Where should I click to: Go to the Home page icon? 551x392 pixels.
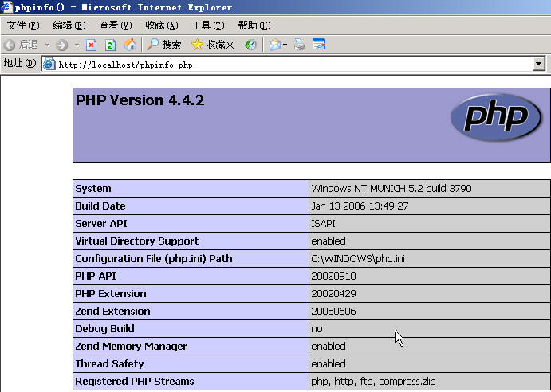pyautogui.click(x=130, y=45)
